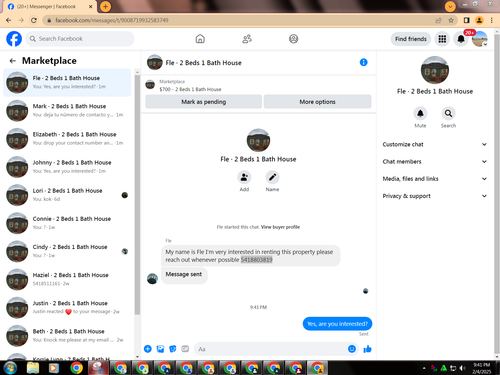Click the chat list scrollbar
This screenshot has height=375, width=500.
[137, 195]
